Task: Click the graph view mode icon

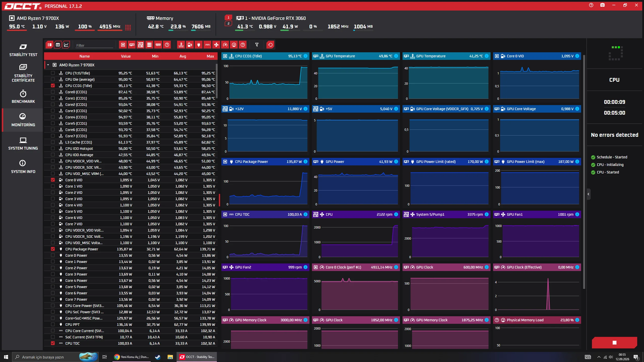Action: pos(66,45)
